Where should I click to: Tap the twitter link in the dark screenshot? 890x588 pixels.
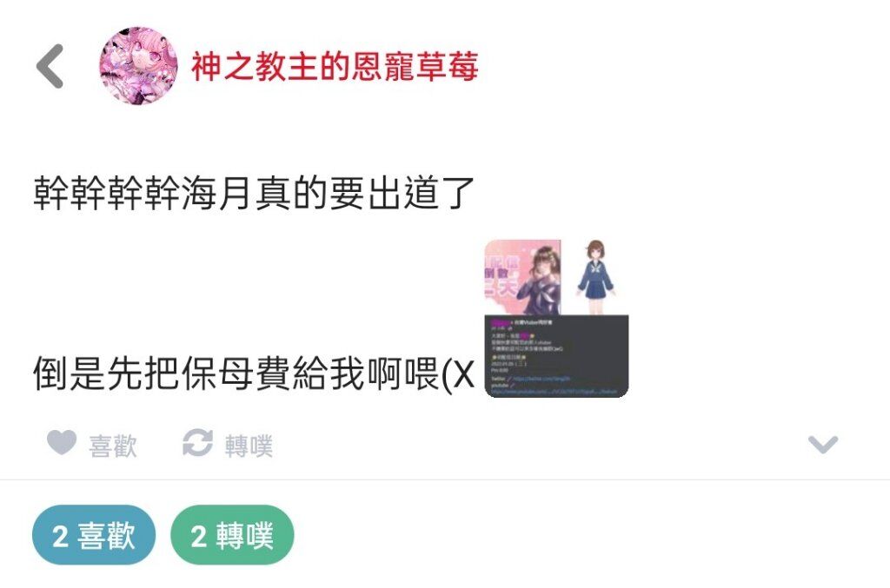tap(541, 378)
